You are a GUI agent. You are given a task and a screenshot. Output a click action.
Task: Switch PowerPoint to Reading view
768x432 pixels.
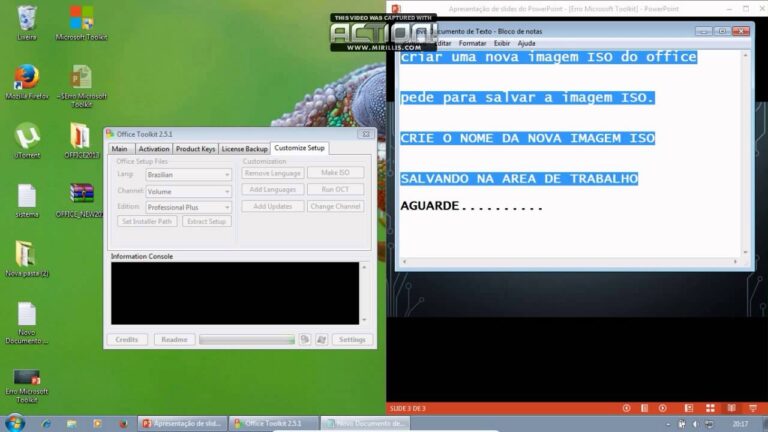click(731, 408)
